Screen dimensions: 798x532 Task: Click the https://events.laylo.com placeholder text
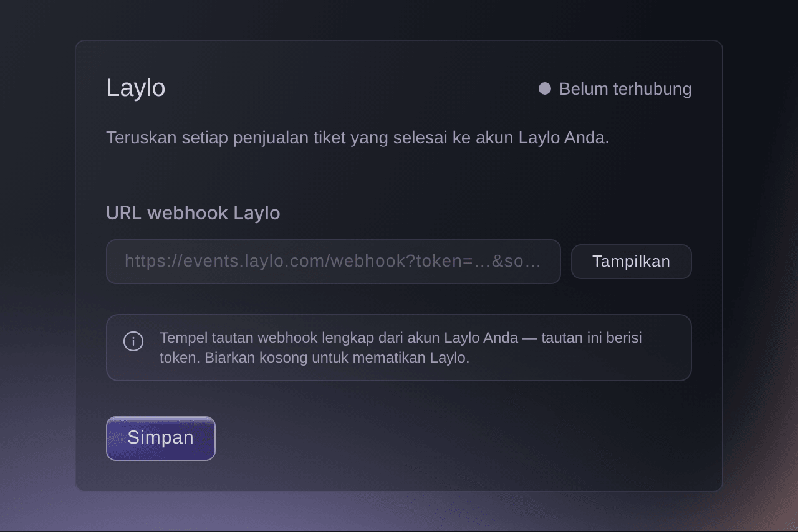point(333,261)
